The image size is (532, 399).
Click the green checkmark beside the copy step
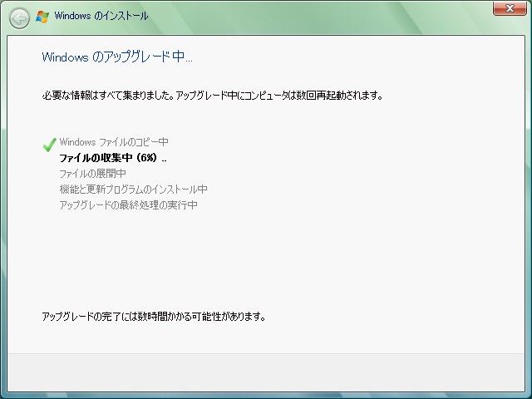[x=48, y=145]
